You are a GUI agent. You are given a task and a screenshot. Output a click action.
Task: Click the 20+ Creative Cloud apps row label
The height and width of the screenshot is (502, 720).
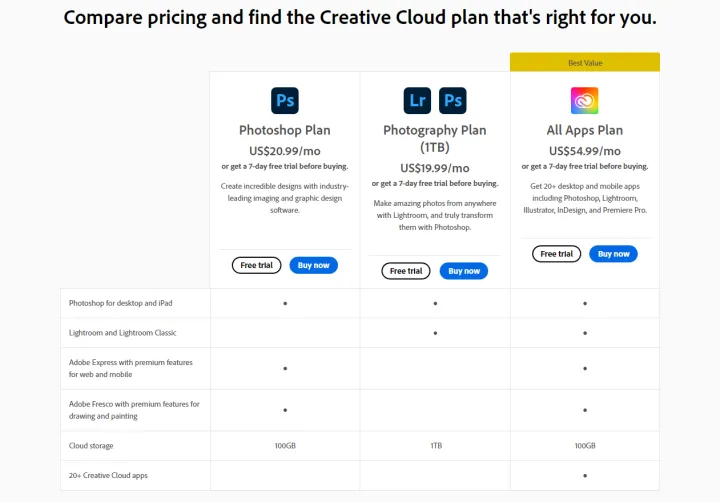[108, 475]
